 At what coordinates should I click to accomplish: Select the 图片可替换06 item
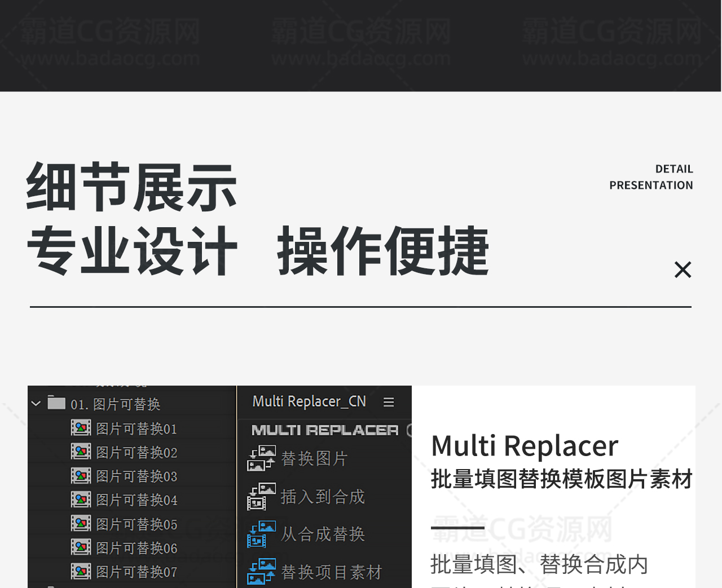137,548
